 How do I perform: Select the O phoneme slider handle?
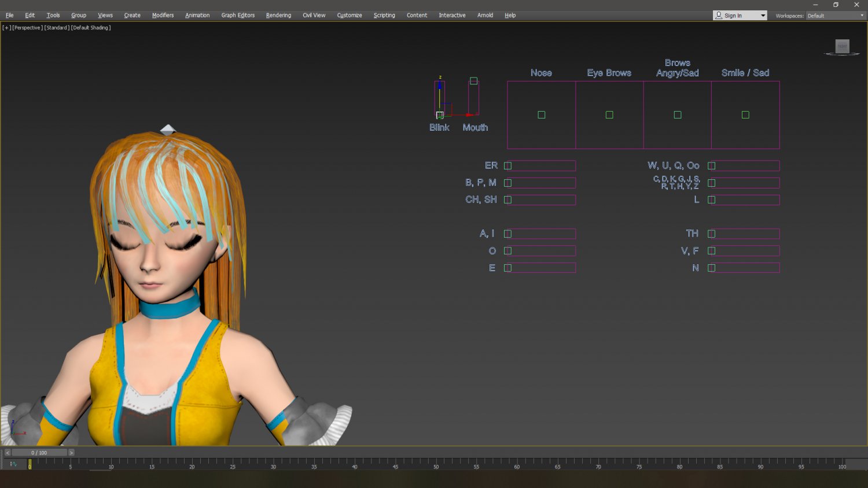pos(508,251)
